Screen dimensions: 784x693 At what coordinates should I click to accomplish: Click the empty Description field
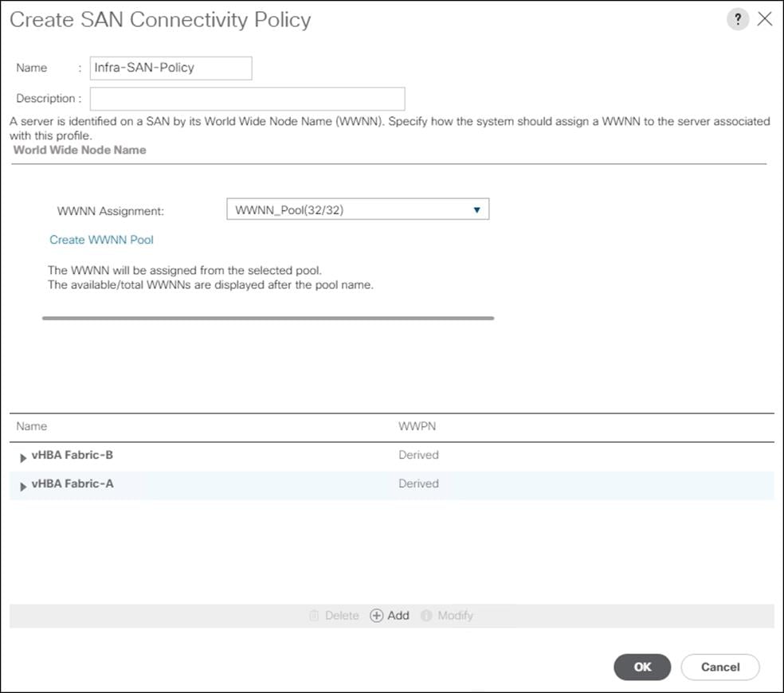point(248,99)
